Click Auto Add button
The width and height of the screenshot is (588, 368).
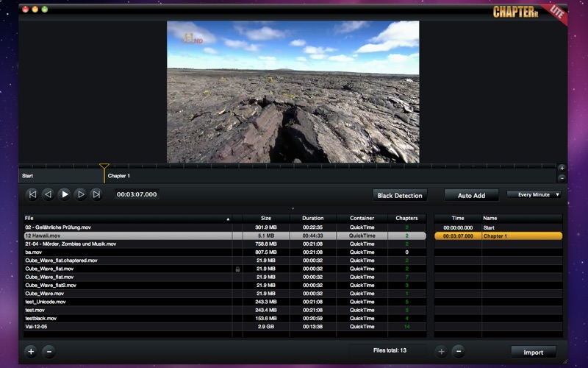tap(471, 195)
